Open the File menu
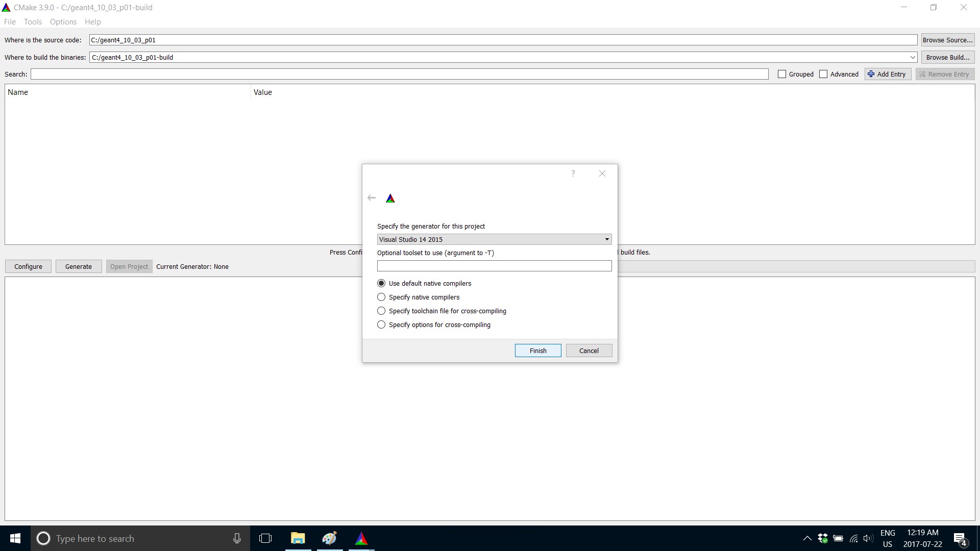The width and height of the screenshot is (980, 551). [x=10, y=22]
